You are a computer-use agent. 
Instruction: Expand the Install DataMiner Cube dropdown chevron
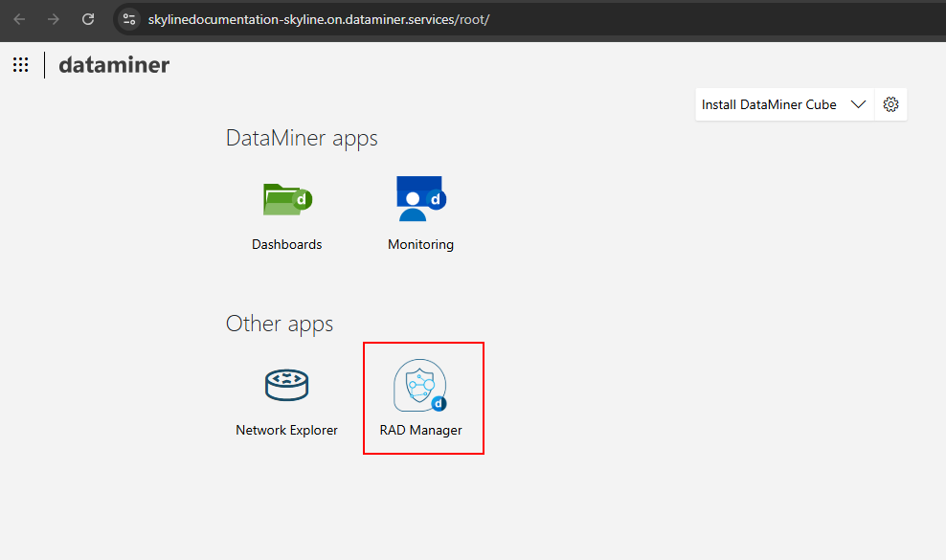click(x=858, y=103)
